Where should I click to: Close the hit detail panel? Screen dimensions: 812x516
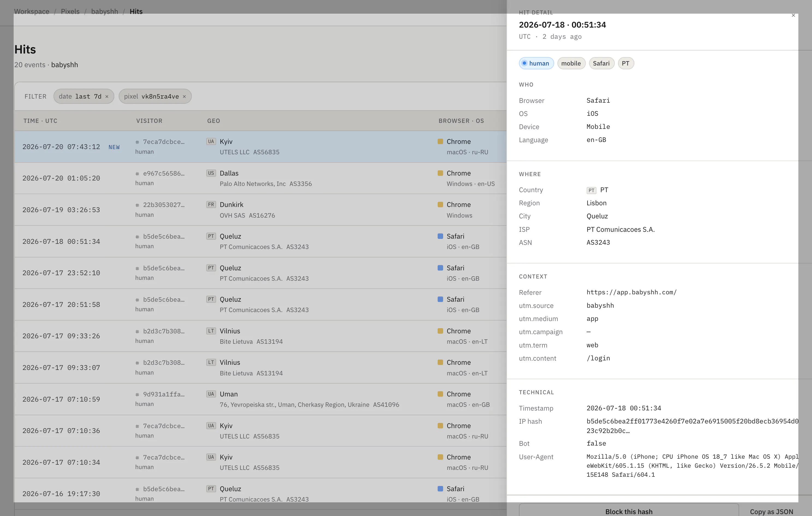pos(793,15)
